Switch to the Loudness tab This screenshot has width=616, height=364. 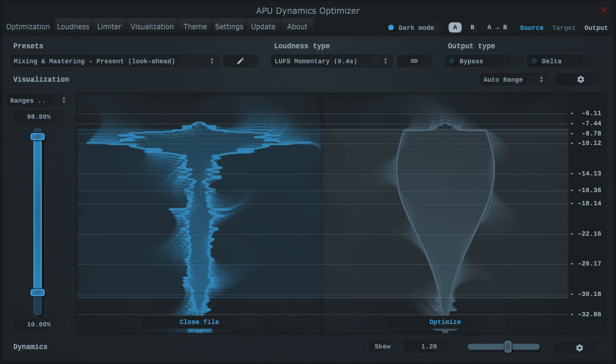click(x=73, y=27)
